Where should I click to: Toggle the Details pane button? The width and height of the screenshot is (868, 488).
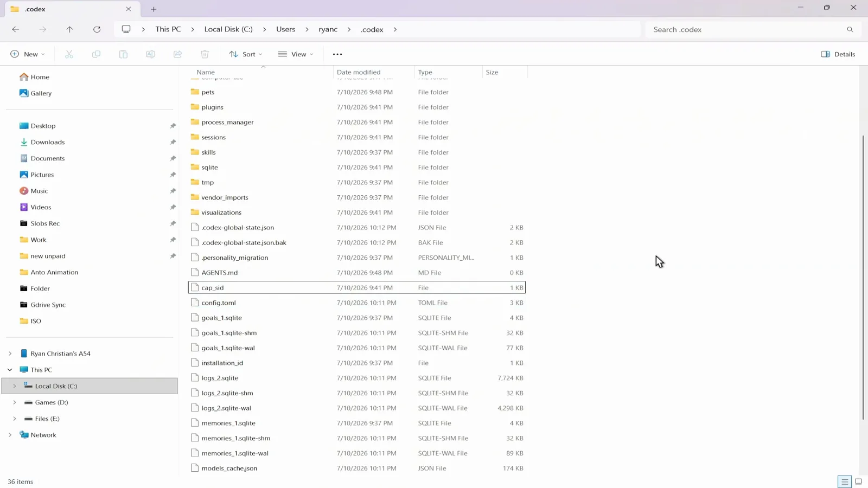click(x=838, y=54)
